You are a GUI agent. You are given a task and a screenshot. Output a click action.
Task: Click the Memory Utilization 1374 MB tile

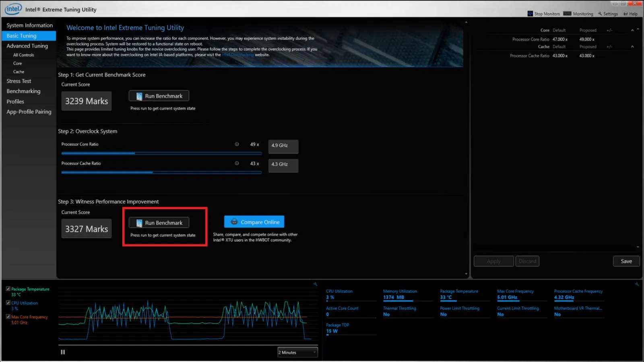pyautogui.click(x=408, y=295)
